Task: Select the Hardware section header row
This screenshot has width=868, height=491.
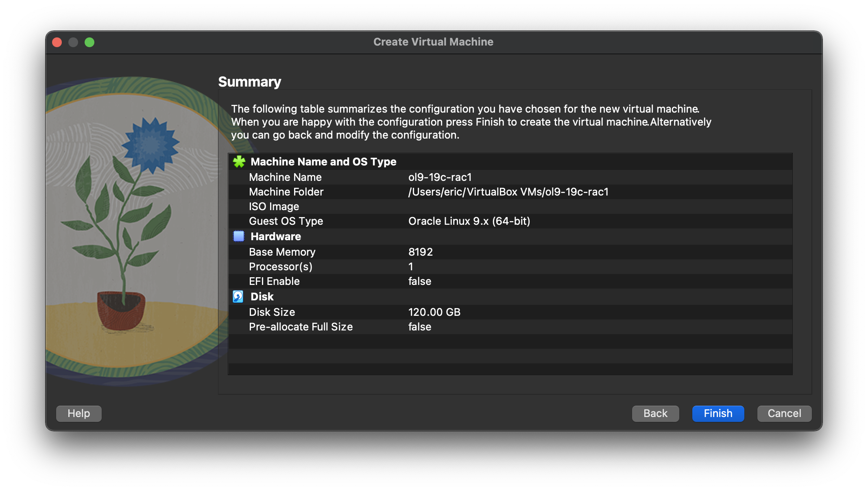Action: click(x=510, y=237)
